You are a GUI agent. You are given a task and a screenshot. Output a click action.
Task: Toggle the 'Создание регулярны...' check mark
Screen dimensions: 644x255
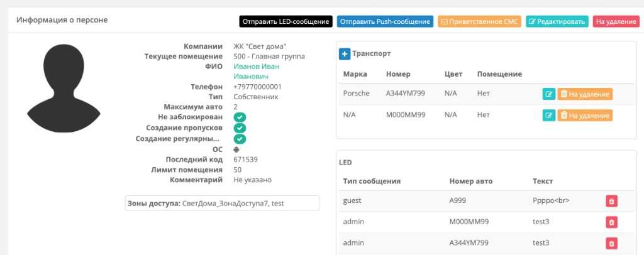tap(240, 139)
